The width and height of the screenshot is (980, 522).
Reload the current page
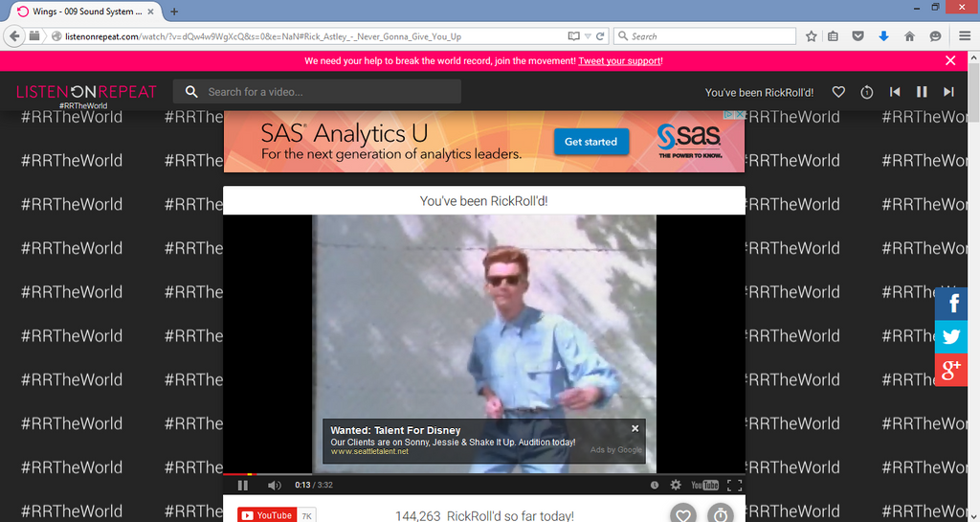600,36
